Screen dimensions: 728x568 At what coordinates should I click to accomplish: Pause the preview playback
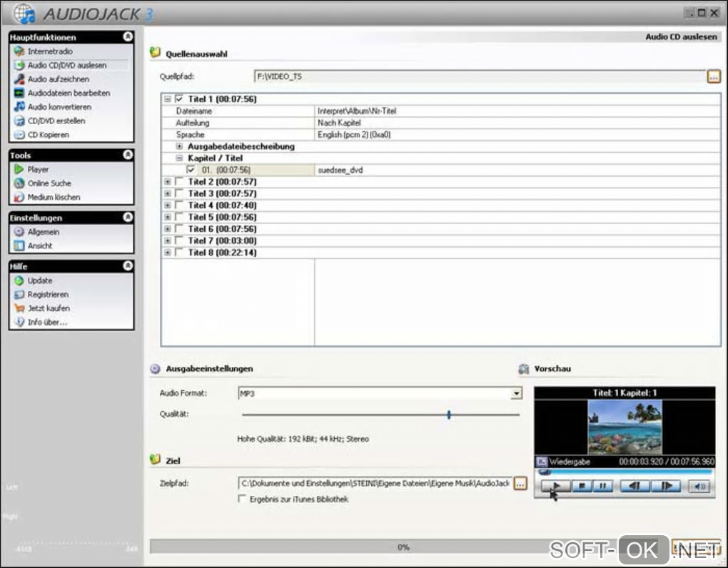pyautogui.click(x=602, y=486)
